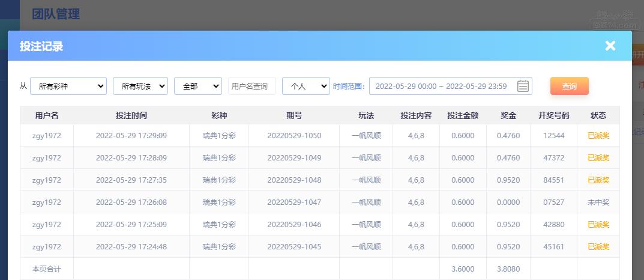Screen dimensions: 644x280
Task: Click the 3.6000 total bet amount
Action: pos(463,269)
